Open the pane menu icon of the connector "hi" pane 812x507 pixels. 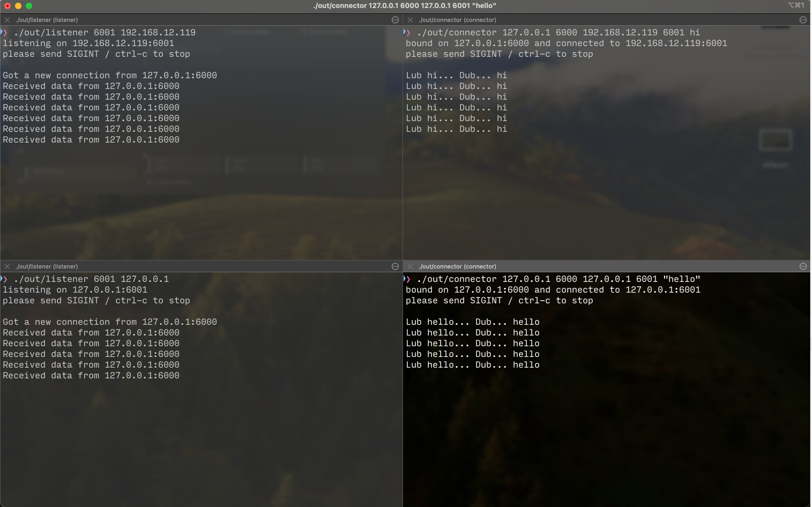803,20
